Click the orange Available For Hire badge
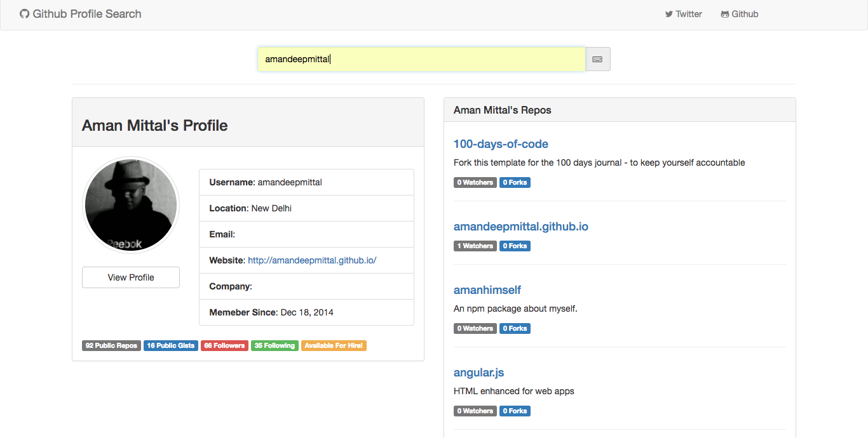The height and width of the screenshot is (438, 868). pos(334,346)
